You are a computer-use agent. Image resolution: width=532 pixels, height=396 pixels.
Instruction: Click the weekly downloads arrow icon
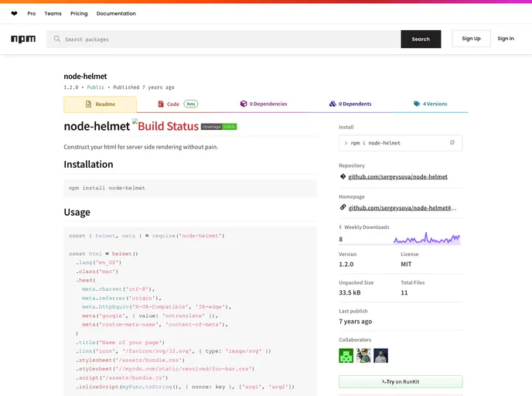point(340,227)
